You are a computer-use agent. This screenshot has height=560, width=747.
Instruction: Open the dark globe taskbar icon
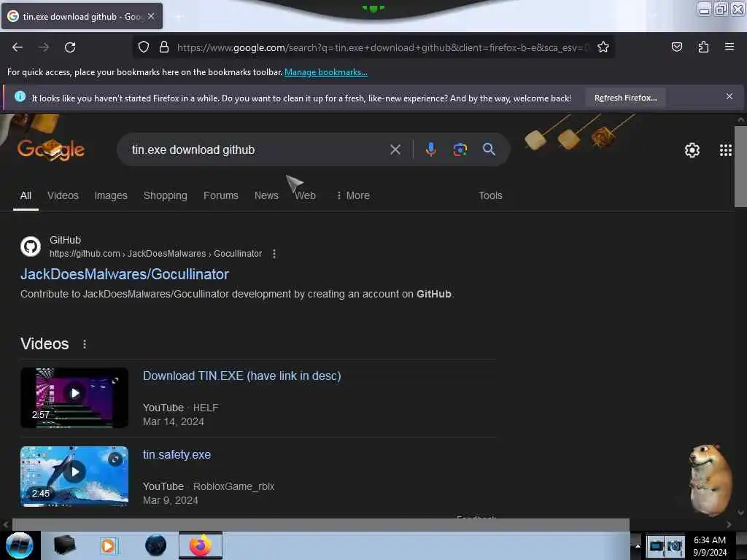pyautogui.click(x=155, y=545)
